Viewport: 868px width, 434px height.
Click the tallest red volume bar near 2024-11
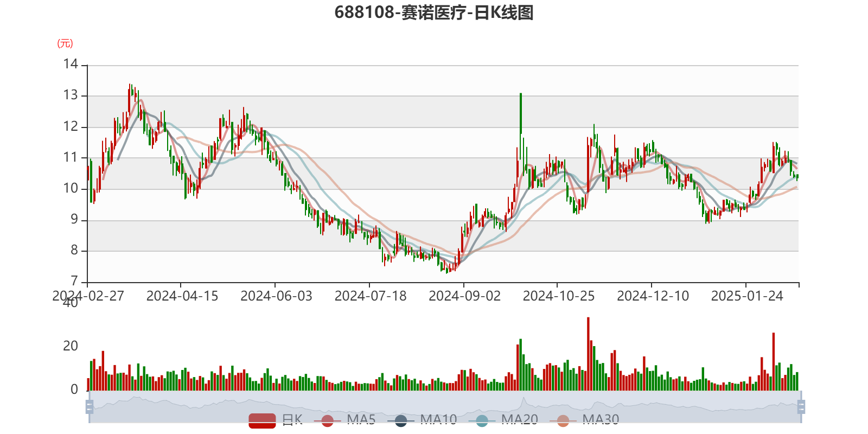[x=588, y=354]
